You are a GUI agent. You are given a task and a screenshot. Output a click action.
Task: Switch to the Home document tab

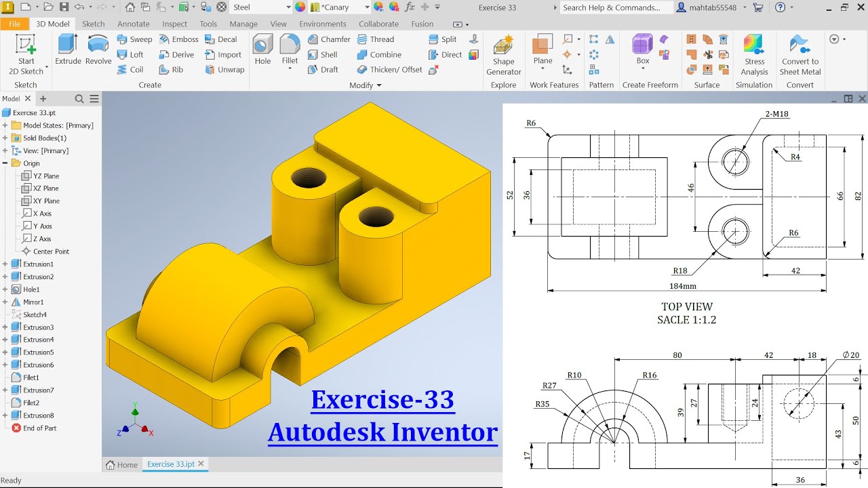(122, 464)
